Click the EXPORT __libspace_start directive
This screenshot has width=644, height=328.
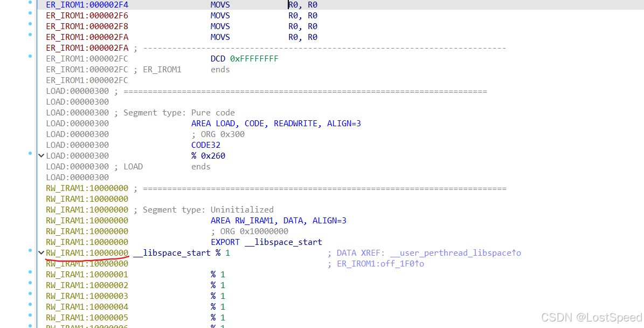266,243
